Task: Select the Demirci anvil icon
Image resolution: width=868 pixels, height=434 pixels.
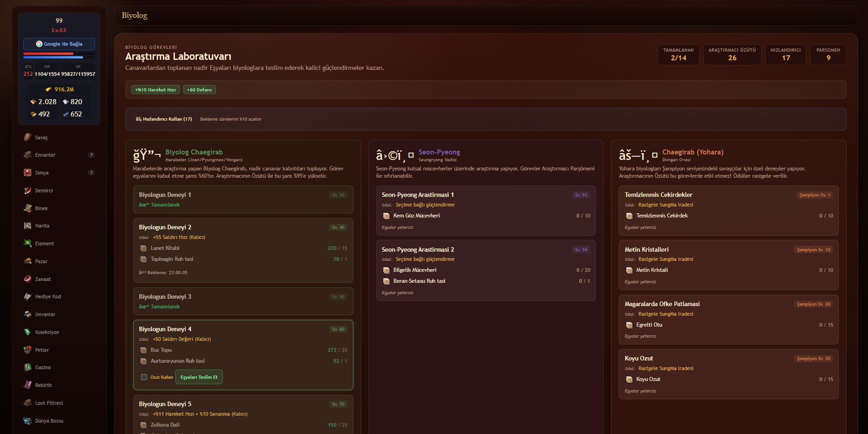Action: click(27, 191)
